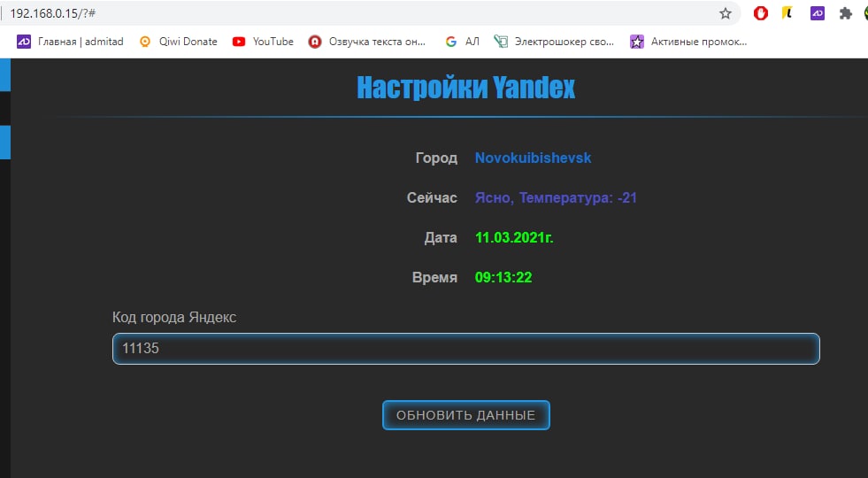Click the Настройки Yandex heading

(465, 88)
